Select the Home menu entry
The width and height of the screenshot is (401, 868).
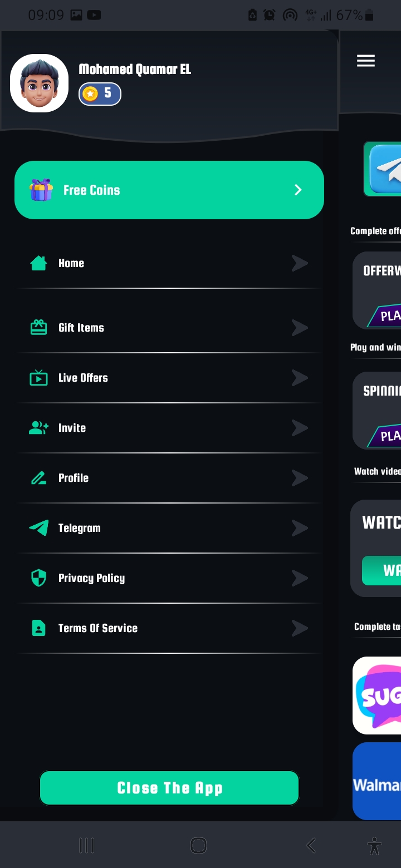tap(71, 263)
